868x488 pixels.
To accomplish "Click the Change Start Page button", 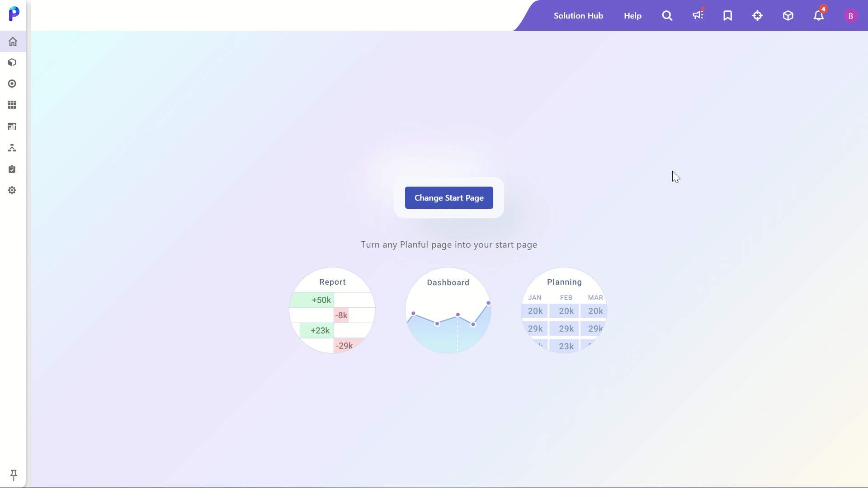I will (449, 198).
